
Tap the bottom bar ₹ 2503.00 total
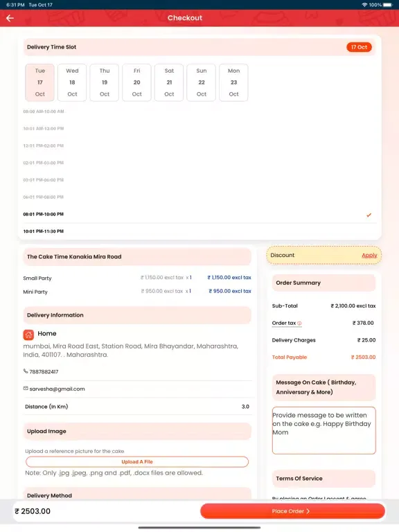pyautogui.click(x=33, y=511)
